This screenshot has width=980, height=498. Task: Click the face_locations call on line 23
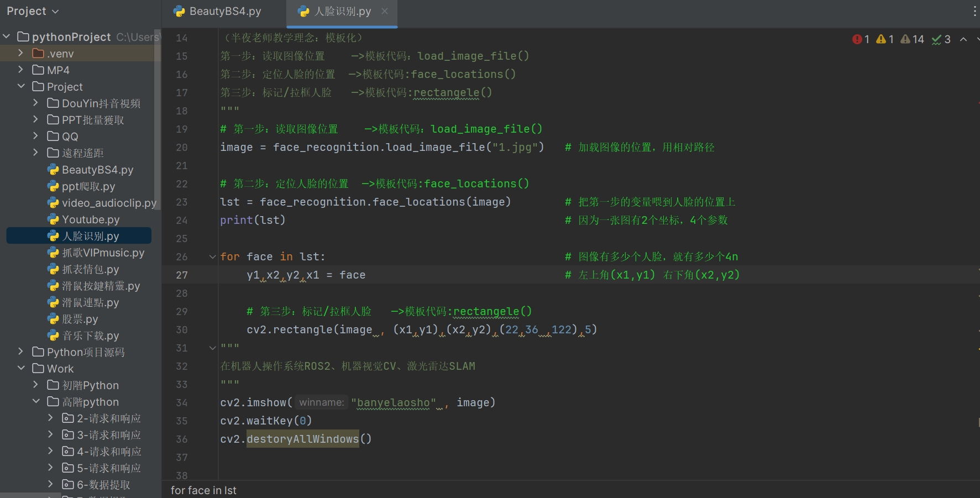pyautogui.click(x=419, y=202)
